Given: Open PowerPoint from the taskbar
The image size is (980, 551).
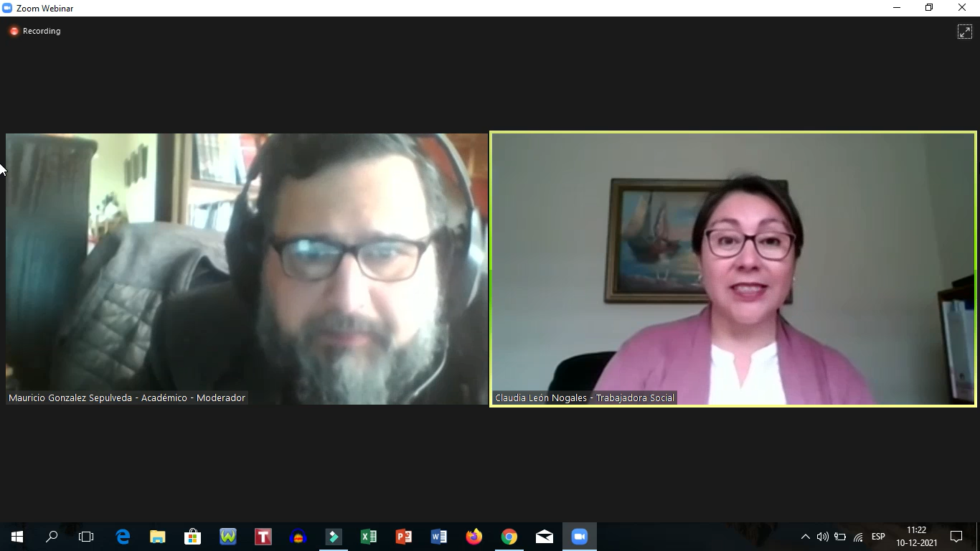Looking at the screenshot, I should [x=404, y=537].
